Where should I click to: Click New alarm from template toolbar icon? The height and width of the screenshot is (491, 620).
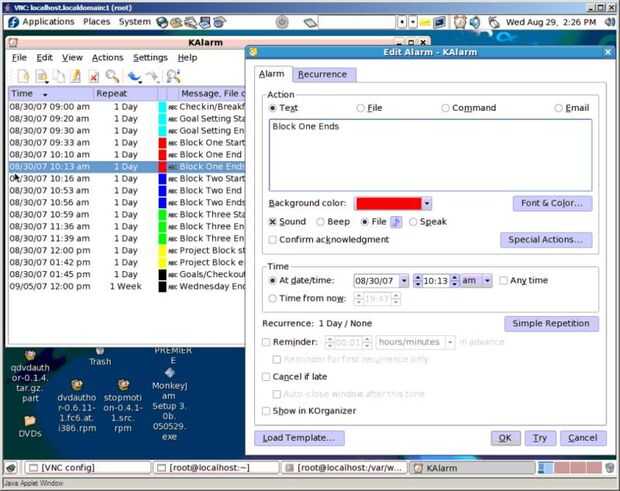coord(42,76)
